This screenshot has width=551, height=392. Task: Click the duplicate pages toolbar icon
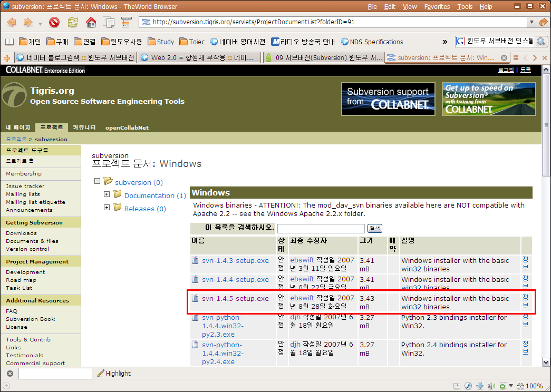pos(109,23)
